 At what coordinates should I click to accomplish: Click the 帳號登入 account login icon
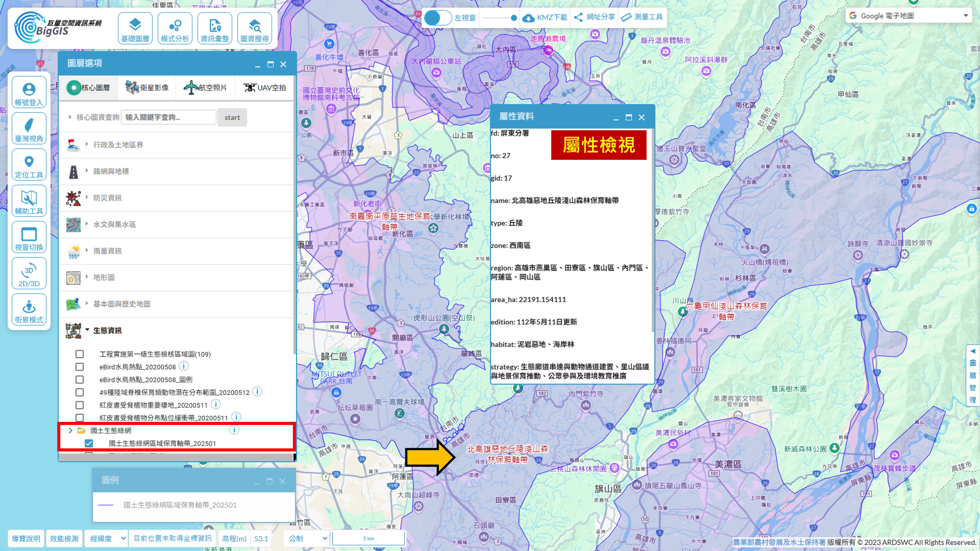29,92
